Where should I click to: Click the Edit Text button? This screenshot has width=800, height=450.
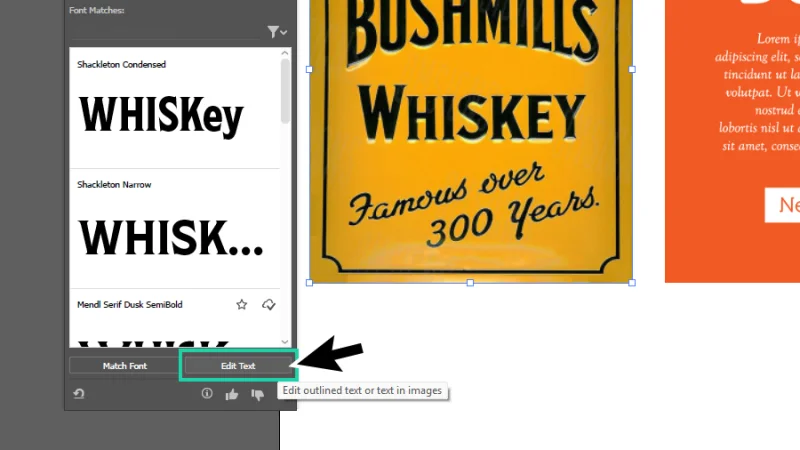tap(238, 366)
